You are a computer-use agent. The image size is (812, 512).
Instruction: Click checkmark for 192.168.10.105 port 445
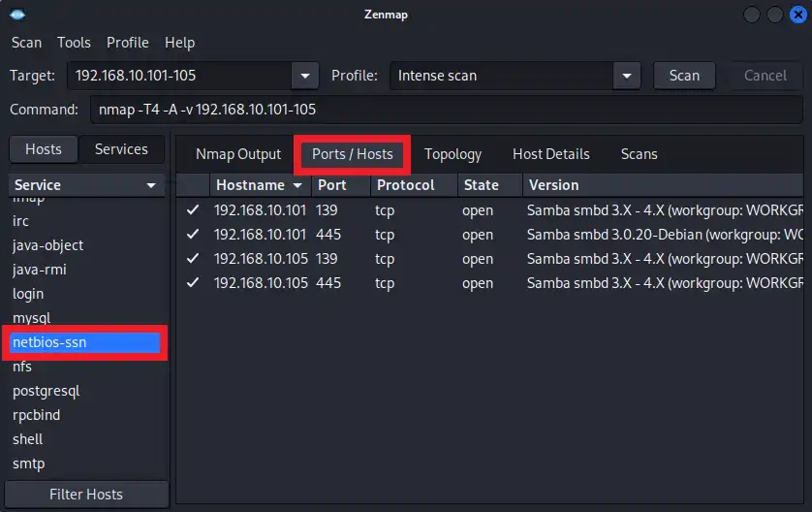pos(193,282)
